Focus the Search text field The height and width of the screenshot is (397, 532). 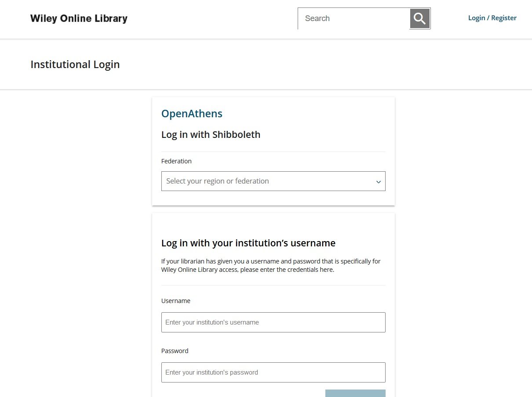(x=354, y=18)
